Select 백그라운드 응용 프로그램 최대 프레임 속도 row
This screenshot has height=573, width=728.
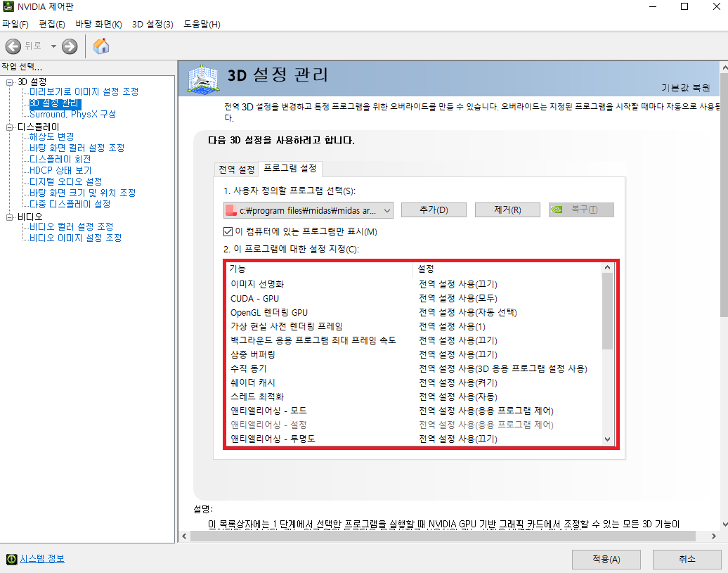click(x=414, y=340)
